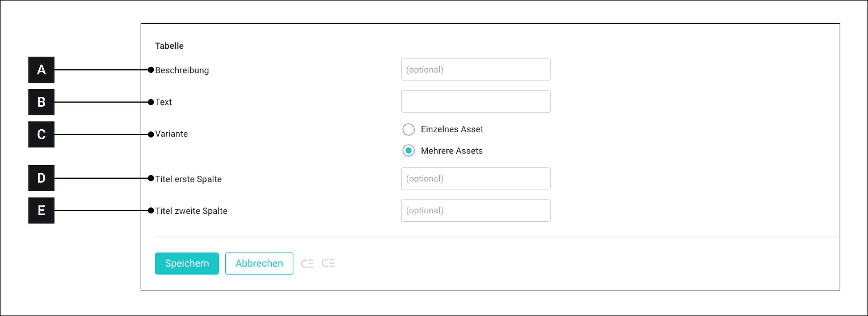This screenshot has height=316, width=868.
Task: Click the Titel zweite Spalte label text
Action: click(191, 211)
